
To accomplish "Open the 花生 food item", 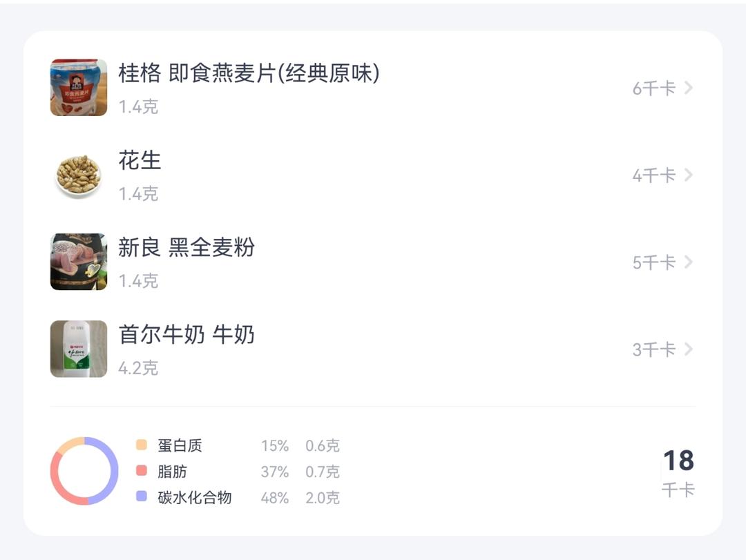I will [140, 160].
